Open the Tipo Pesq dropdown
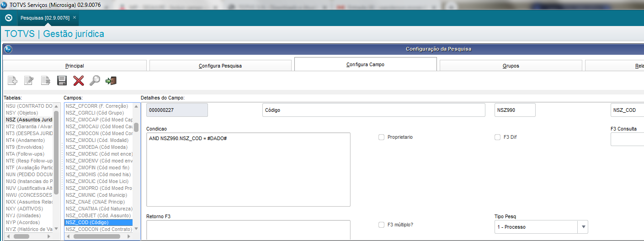 pyautogui.click(x=583, y=227)
